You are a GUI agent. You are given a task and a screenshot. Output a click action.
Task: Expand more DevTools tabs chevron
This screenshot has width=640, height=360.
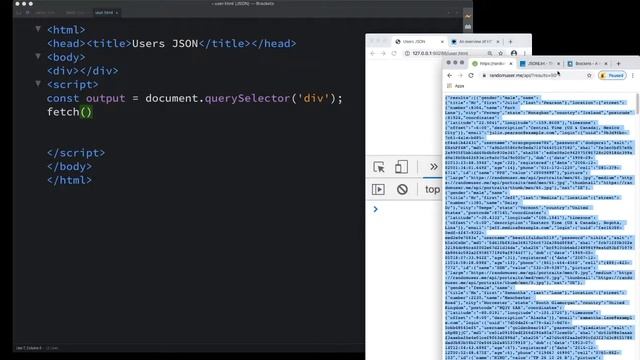433,167
